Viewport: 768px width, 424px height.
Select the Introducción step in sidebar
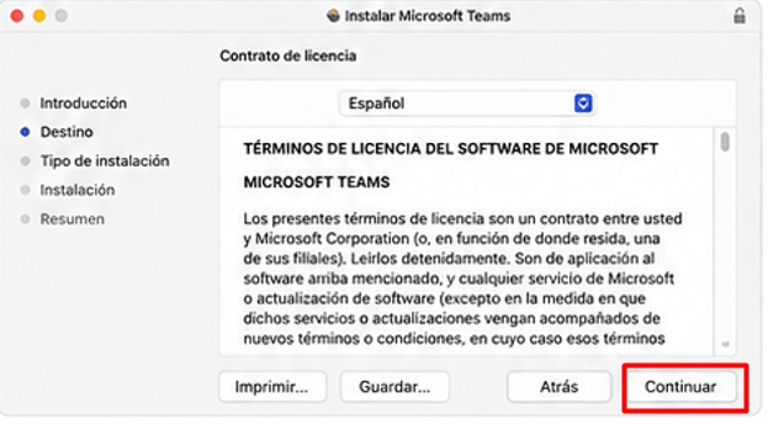pos(83,103)
